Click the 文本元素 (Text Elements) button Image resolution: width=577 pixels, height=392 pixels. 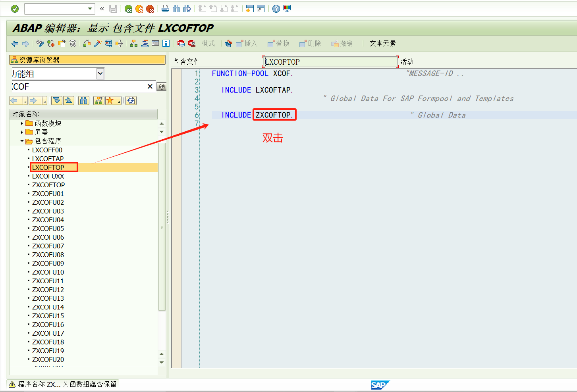pos(382,44)
